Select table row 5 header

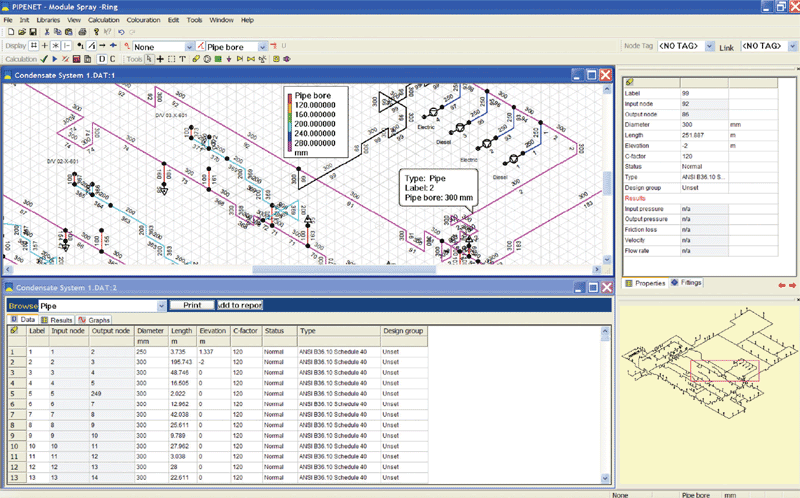(16, 394)
